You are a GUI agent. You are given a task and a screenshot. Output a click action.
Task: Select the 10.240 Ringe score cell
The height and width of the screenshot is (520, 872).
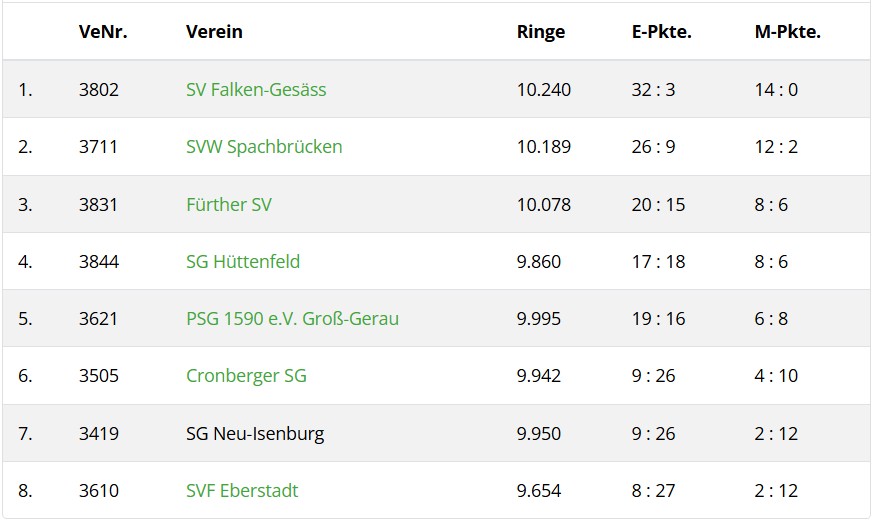[x=544, y=89]
